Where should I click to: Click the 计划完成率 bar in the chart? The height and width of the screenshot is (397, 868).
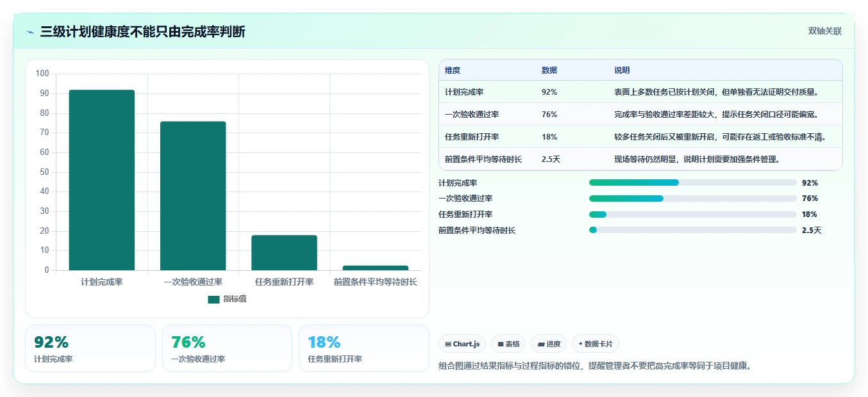pyautogui.click(x=102, y=180)
